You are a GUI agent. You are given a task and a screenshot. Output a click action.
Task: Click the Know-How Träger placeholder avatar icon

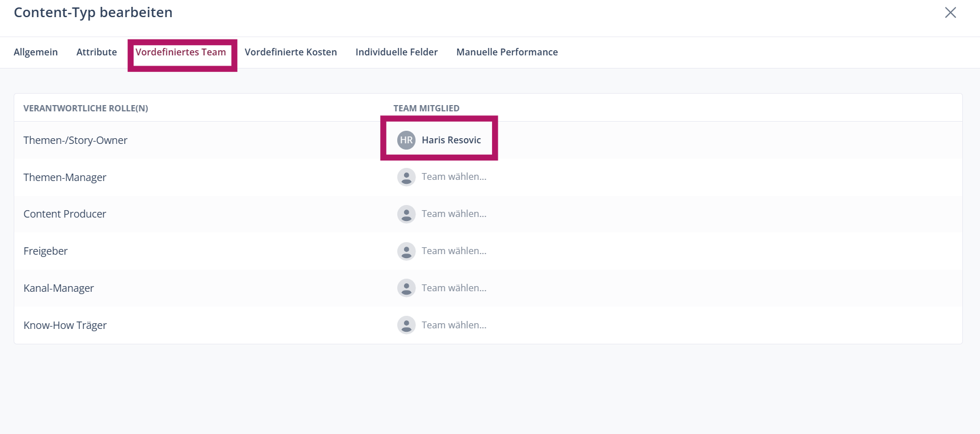[406, 325]
